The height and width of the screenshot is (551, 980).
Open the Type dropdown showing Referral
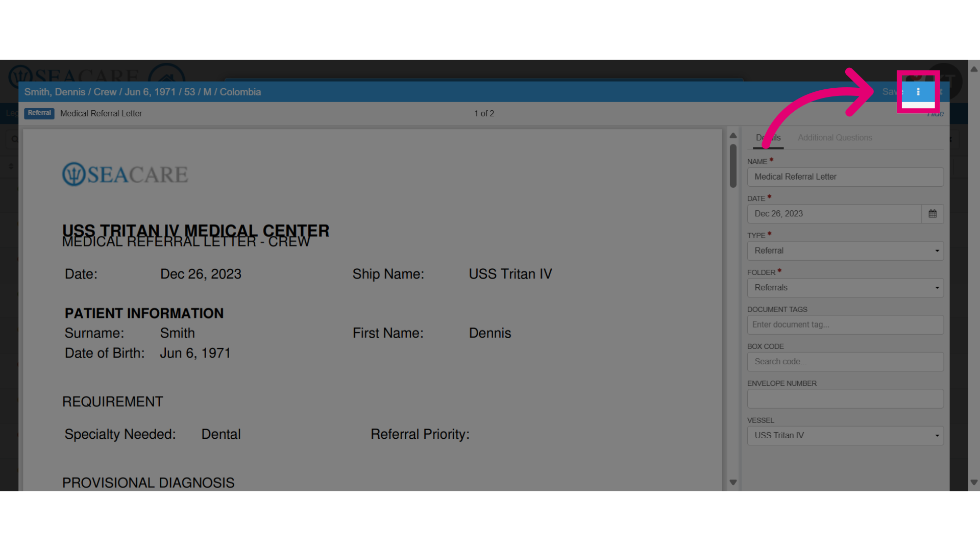coord(845,251)
